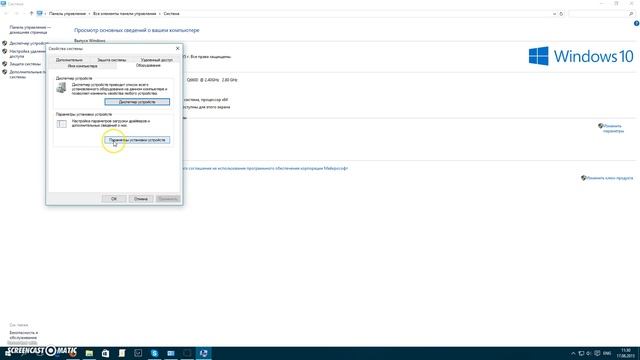The width and height of the screenshot is (640, 360).
Task: Switch to the Дополнительно tab
Action: point(69,60)
